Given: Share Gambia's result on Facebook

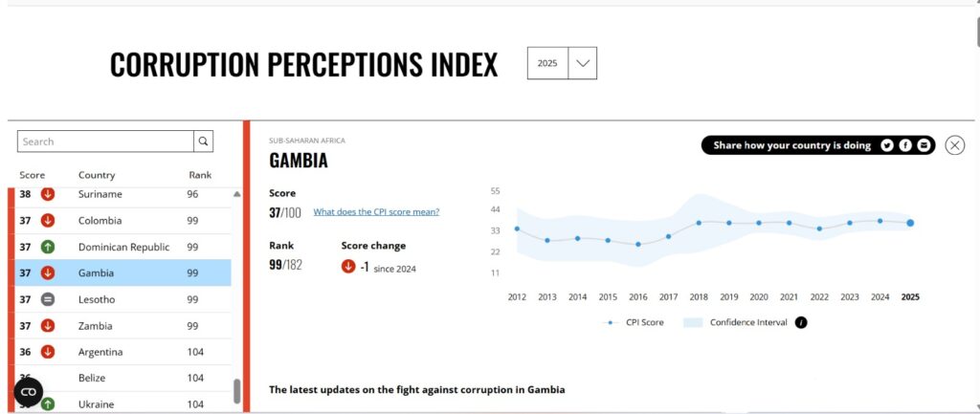Looking at the screenshot, I should [x=905, y=145].
